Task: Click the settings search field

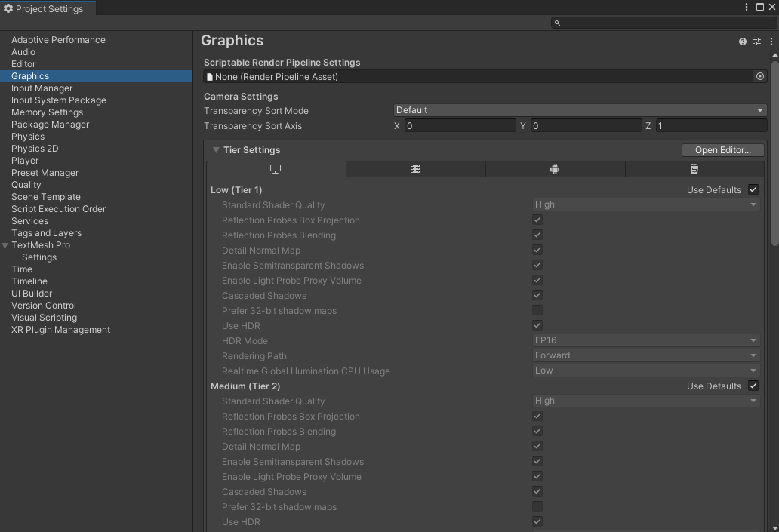Action: 664,23
